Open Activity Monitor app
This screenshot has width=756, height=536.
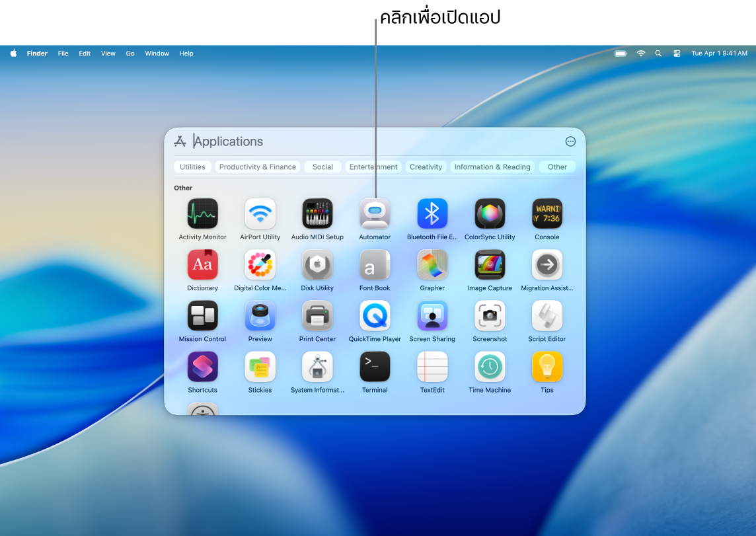[202, 213]
